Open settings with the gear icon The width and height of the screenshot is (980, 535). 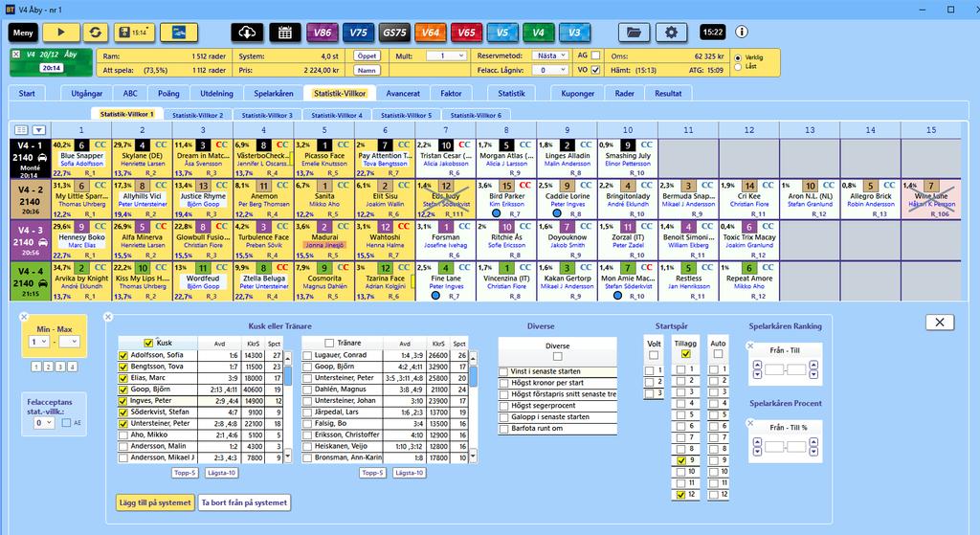click(671, 33)
